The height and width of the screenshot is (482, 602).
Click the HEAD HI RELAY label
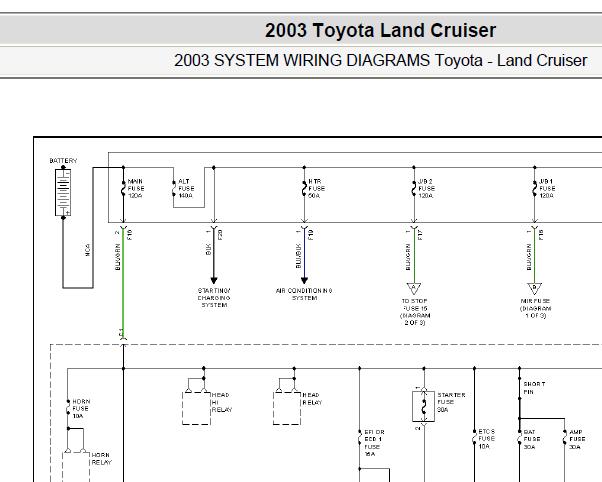pyautogui.click(x=222, y=402)
